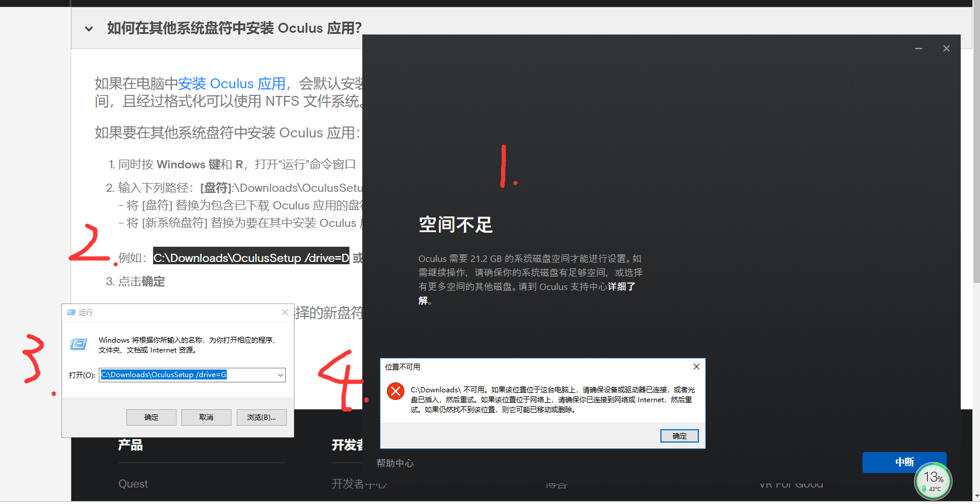The width and height of the screenshot is (980, 504).
Task: Open the 安装 Oculus 应用 link
Action: click(232, 84)
